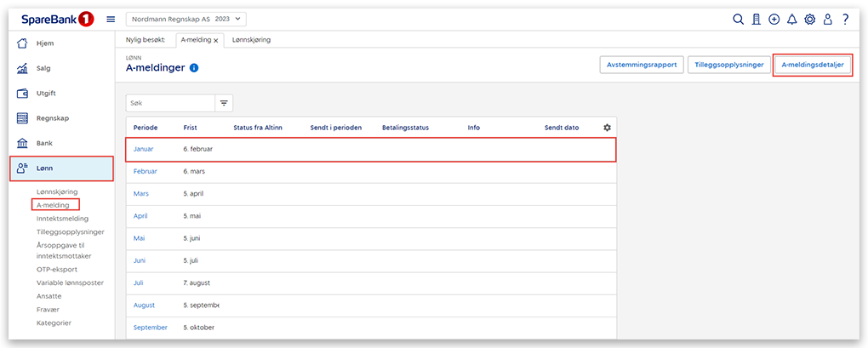Click the help question mark icon
This screenshot has height=348, width=868.
tap(845, 19)
